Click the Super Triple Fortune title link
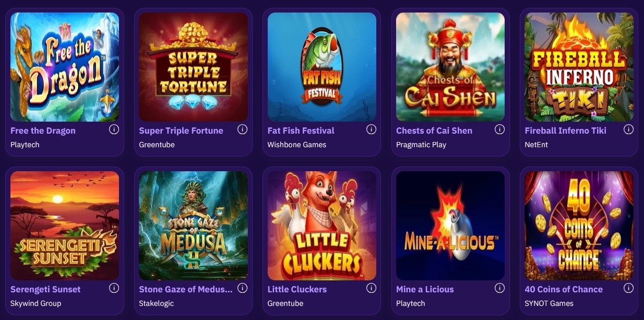This screenshot has width=644, height=320. point(181,131)
